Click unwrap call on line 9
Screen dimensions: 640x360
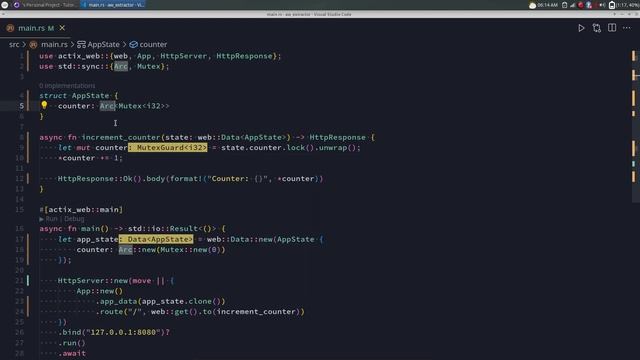(332, 147)
